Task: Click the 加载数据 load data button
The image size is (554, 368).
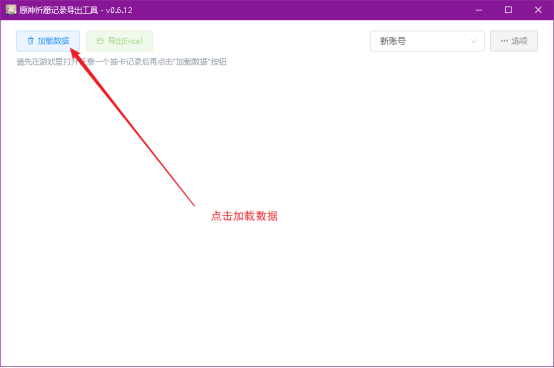Action: tap(48, 41)
